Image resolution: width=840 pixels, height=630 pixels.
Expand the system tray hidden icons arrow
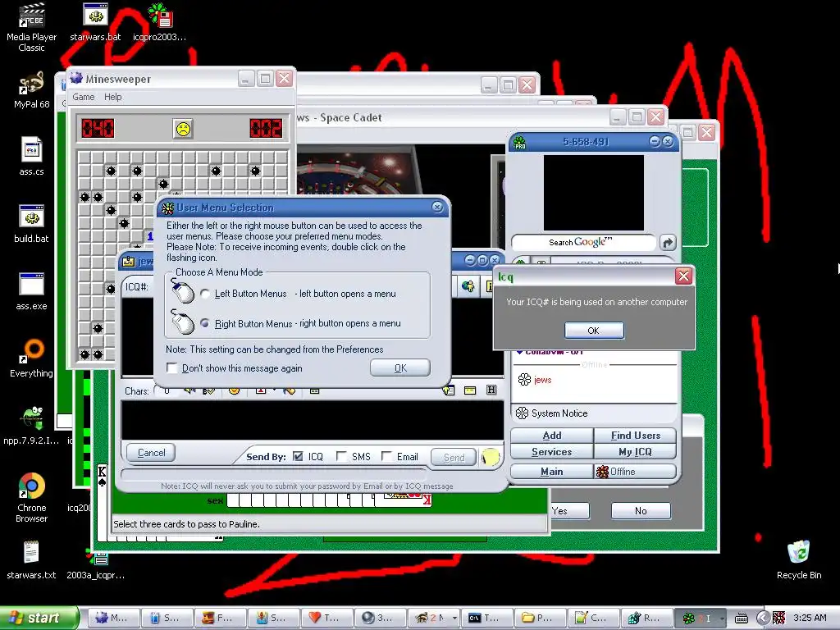(x=764, y=619)
